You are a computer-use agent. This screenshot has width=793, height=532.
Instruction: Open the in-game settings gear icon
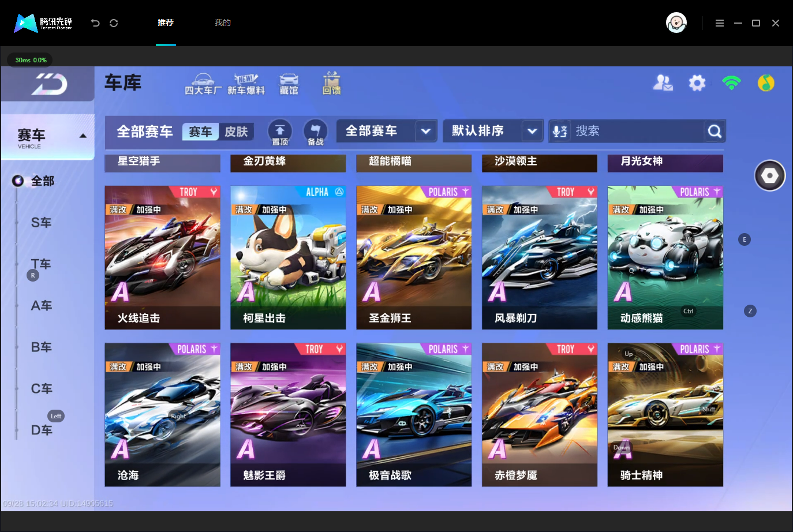(x=697, y=83)
